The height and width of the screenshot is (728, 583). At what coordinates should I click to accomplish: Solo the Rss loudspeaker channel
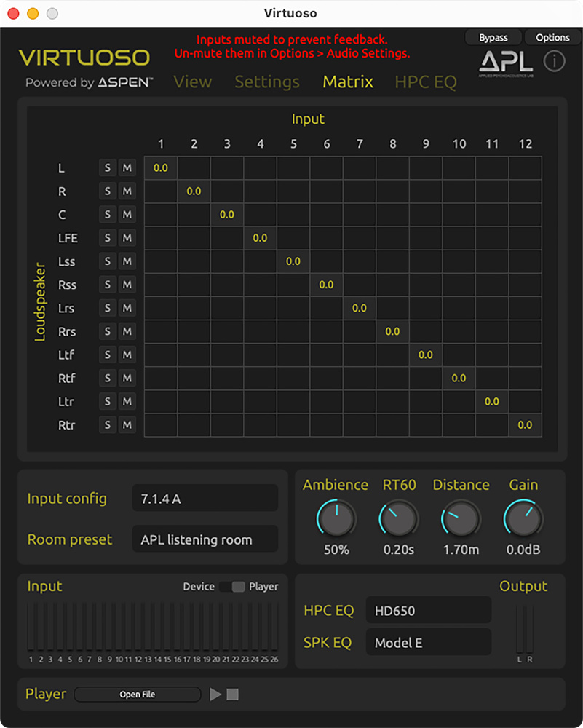click(x=108, y=285)
